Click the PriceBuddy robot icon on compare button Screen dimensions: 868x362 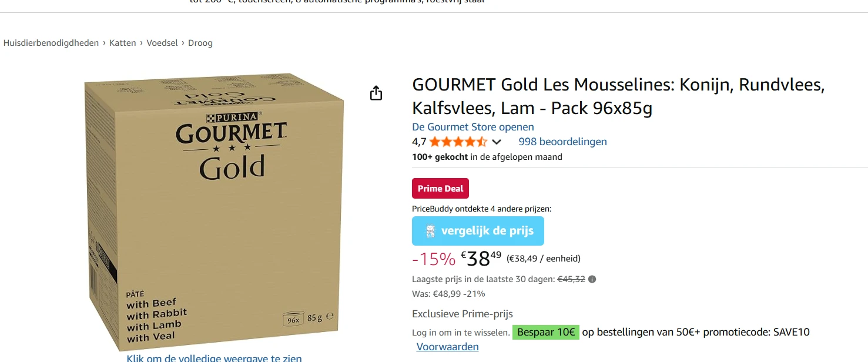431,230
